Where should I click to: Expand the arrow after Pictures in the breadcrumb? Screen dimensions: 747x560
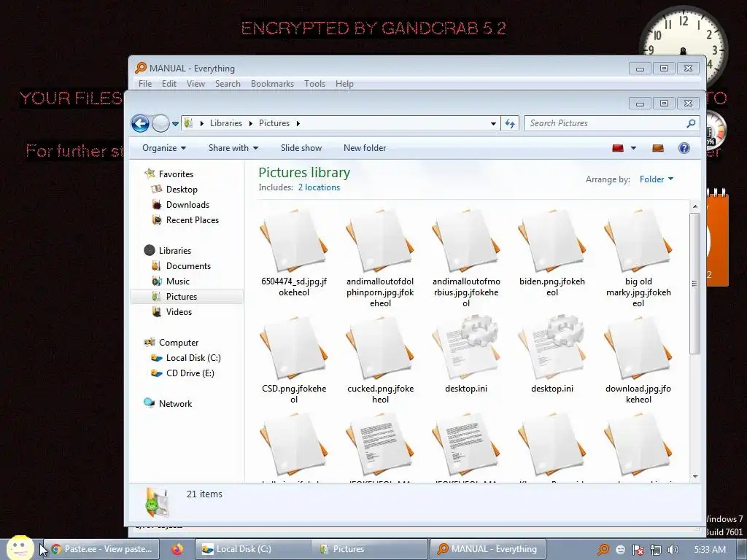coord(298,123)
